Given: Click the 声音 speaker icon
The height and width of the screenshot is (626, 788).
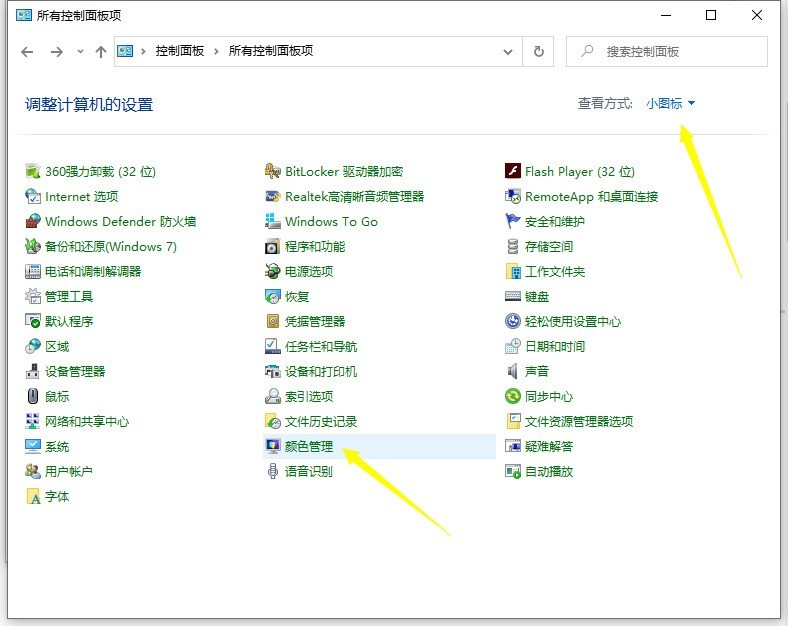Looking at the screenshot, I should 513,371.
